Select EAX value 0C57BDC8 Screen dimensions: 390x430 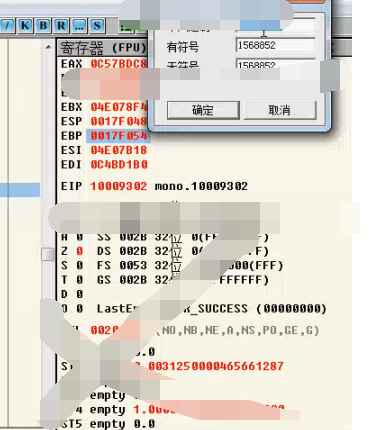click(x=119, y=63)
